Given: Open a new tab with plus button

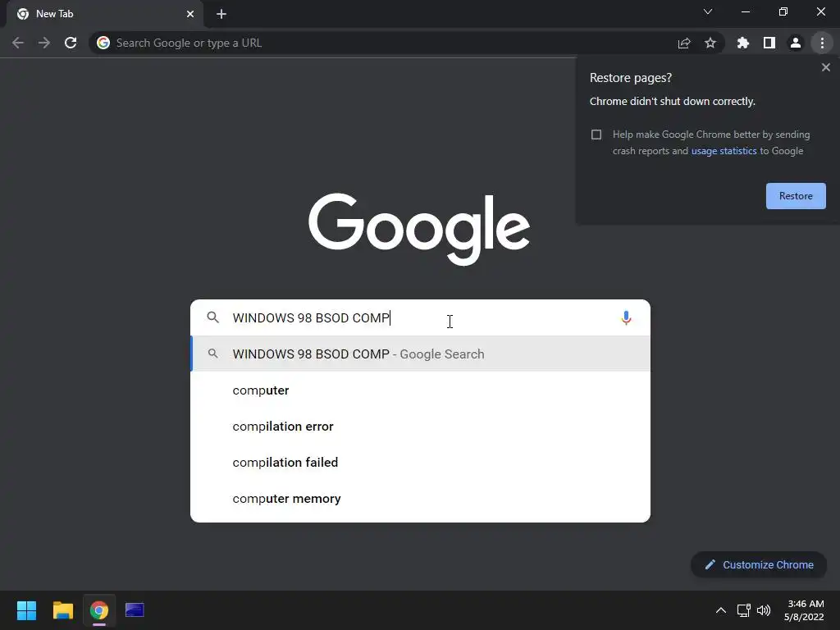Looking at the screenshot, I should [221, 14].
